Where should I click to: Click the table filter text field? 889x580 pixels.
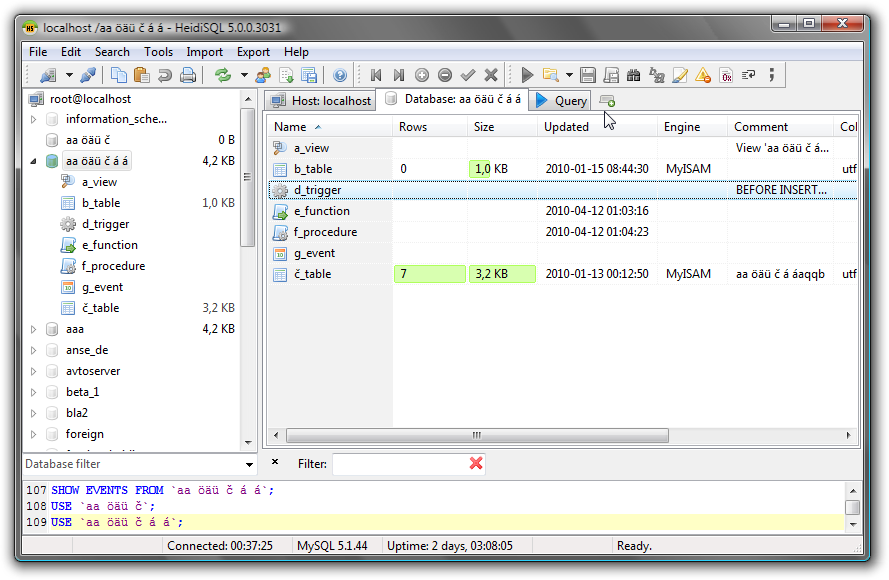pyautogui.click(x=398, y=464)
